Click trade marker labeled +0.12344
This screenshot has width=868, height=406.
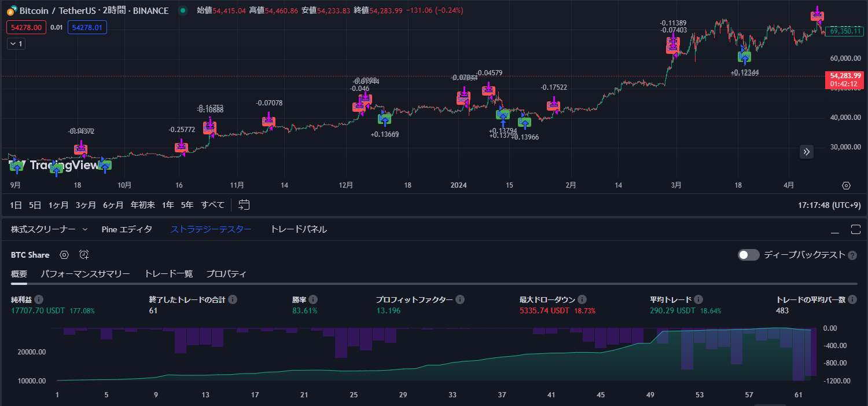click(x=744, y=57)
